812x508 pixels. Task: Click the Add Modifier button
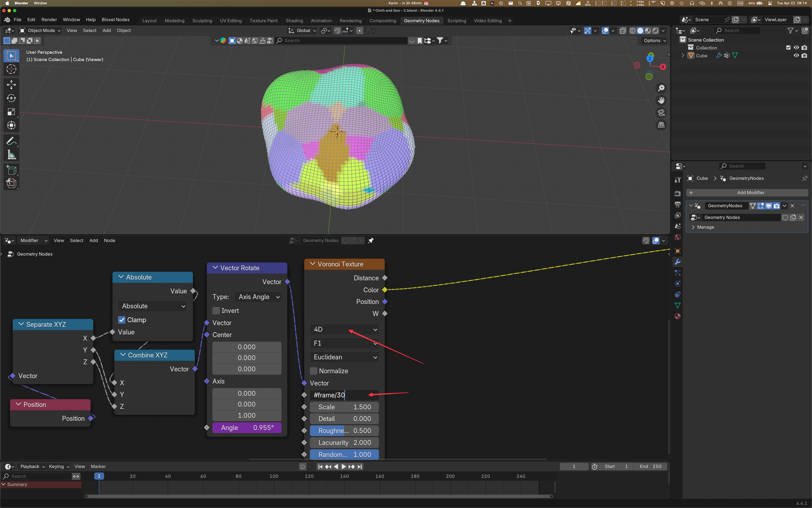747,193
